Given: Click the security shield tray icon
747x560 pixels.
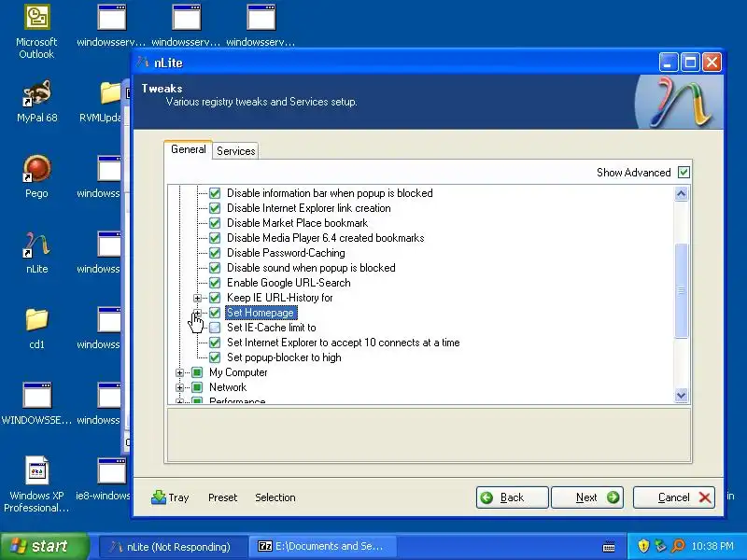Looking at the screenshot, I should tap(643, 546).
